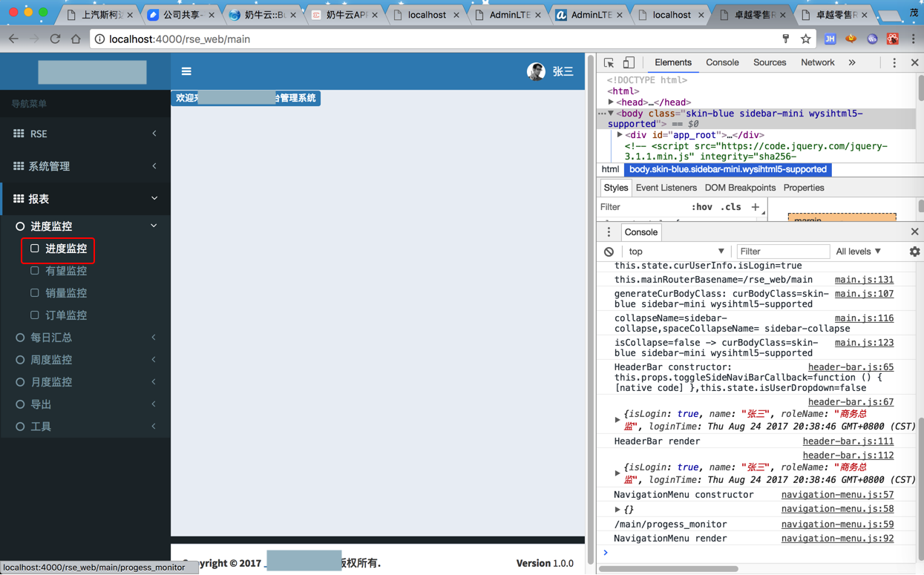The width and height of the screenshot is (924, 575).
Task: Open the Event Listeners pane tab
Action: [x=666, y=188]
